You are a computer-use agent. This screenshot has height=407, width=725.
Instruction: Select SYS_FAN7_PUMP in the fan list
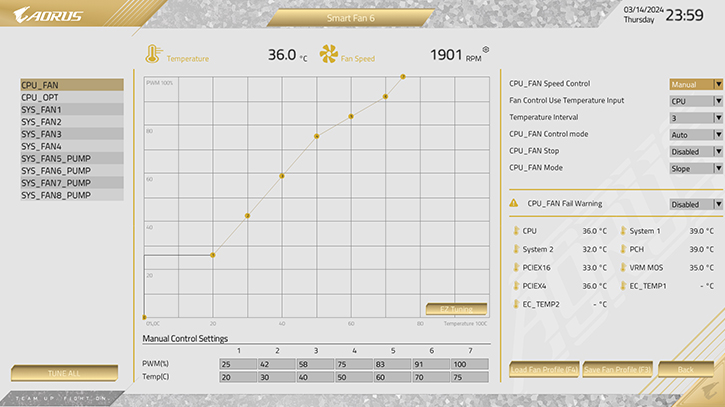pyautogui.click(x=72, y=183)
